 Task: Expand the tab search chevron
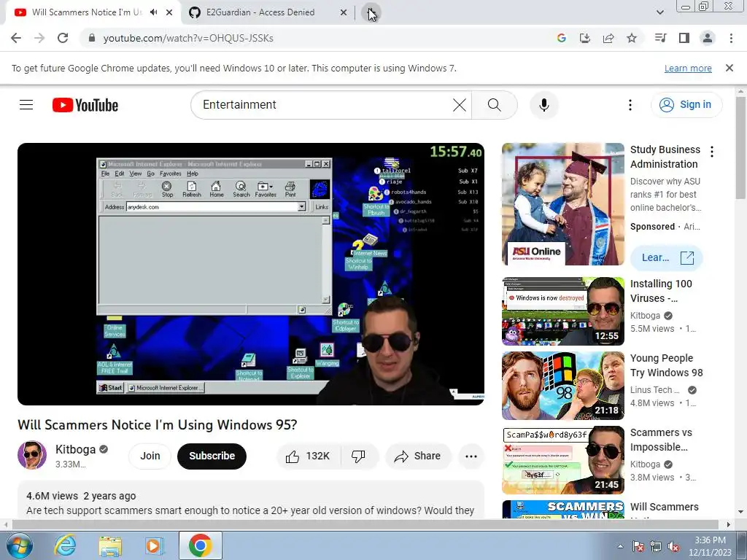click(x=659, y=12)
